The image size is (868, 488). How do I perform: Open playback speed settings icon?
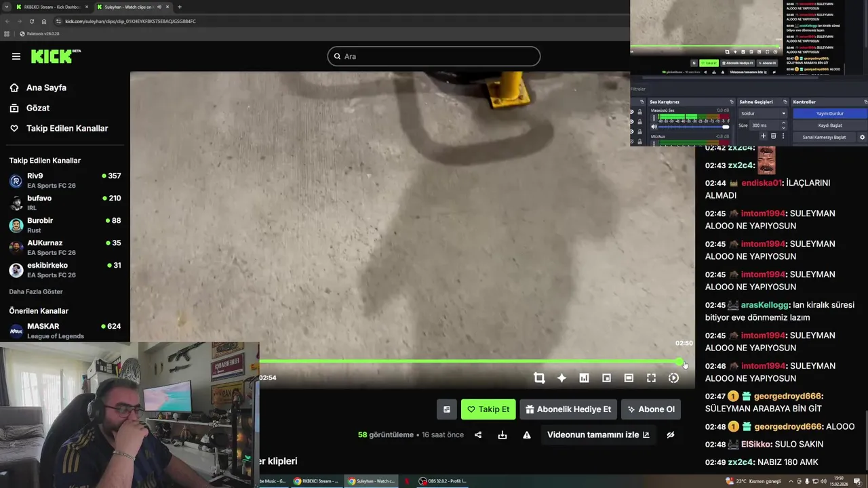(x=673, y=378)
